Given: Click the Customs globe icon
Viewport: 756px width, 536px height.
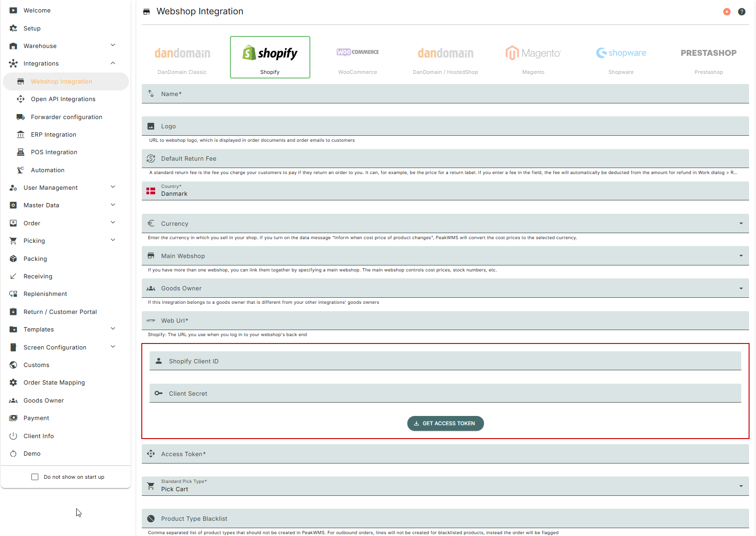Looking at the screenshot, I should [x=13, y=365].
